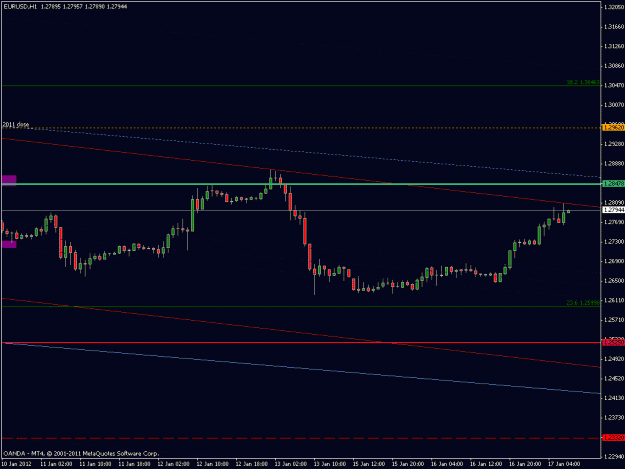Click the "13 Jan 02:00" time label

coord(291,464)
